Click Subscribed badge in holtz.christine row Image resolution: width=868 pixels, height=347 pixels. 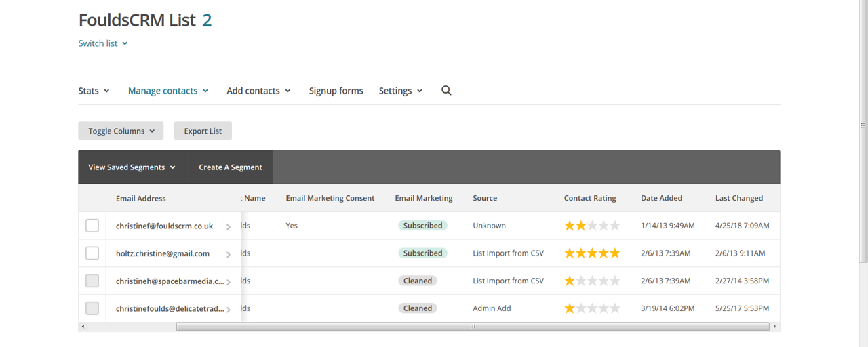click(422, 253)
